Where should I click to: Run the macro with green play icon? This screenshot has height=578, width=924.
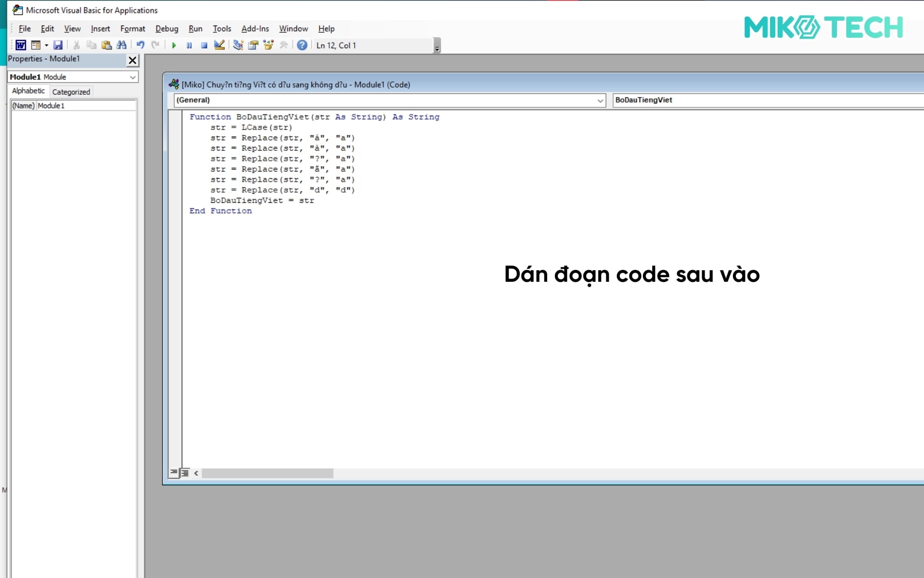pos(174,45)
